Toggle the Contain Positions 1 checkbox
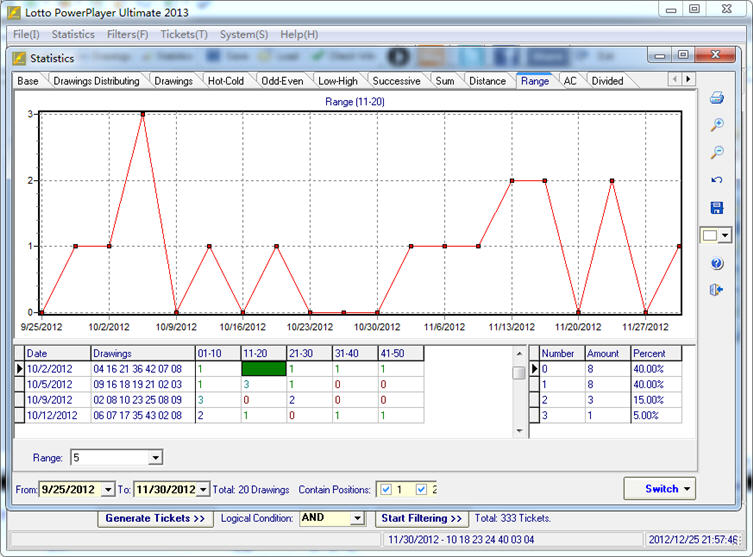Screen dimensions: 753x557 [x=386, y=489]
